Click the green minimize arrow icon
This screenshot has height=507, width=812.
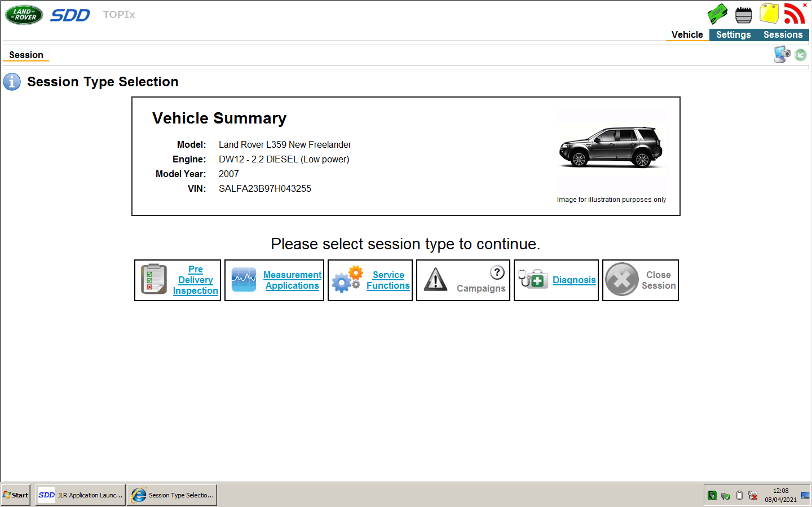click(x=801, y=55)
